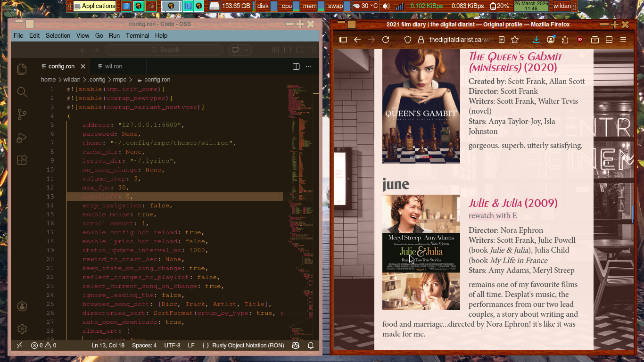
Task: Open Run and Debug view
Action: tap(22, 138)
